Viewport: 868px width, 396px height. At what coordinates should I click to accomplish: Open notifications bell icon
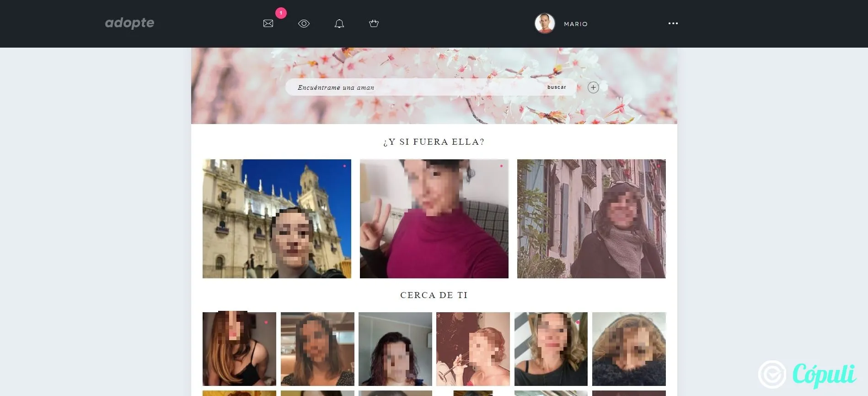pos(339,23)
